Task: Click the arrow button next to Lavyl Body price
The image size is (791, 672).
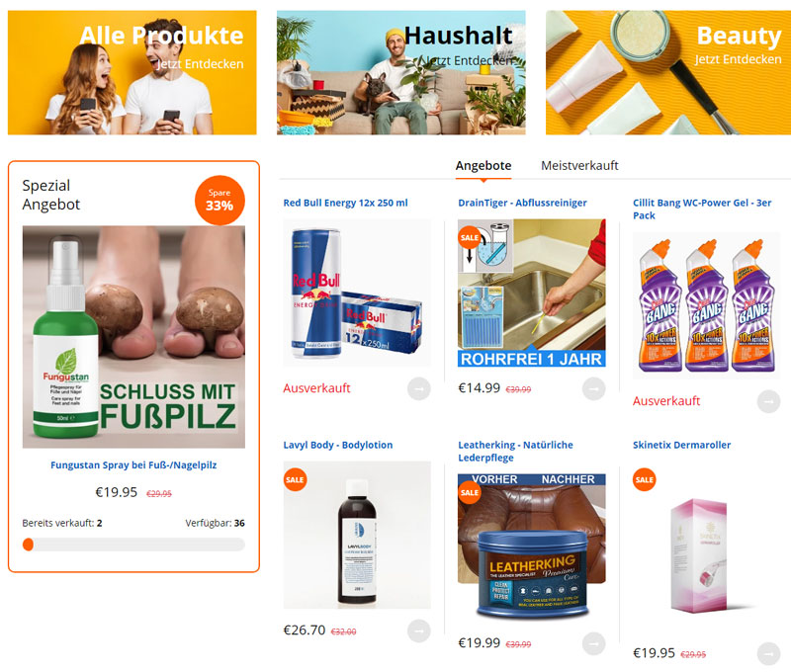Action: point(418,630)
